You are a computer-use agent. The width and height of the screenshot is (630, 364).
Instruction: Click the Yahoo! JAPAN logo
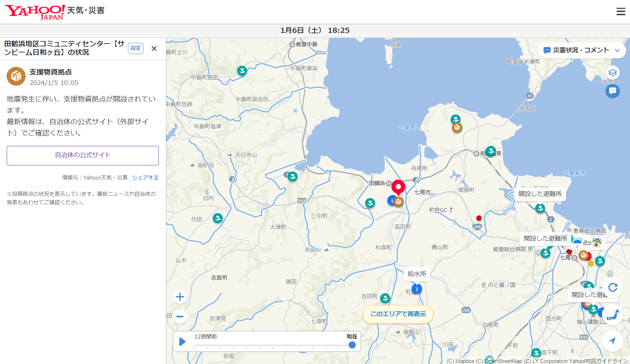tap(35, 12)
